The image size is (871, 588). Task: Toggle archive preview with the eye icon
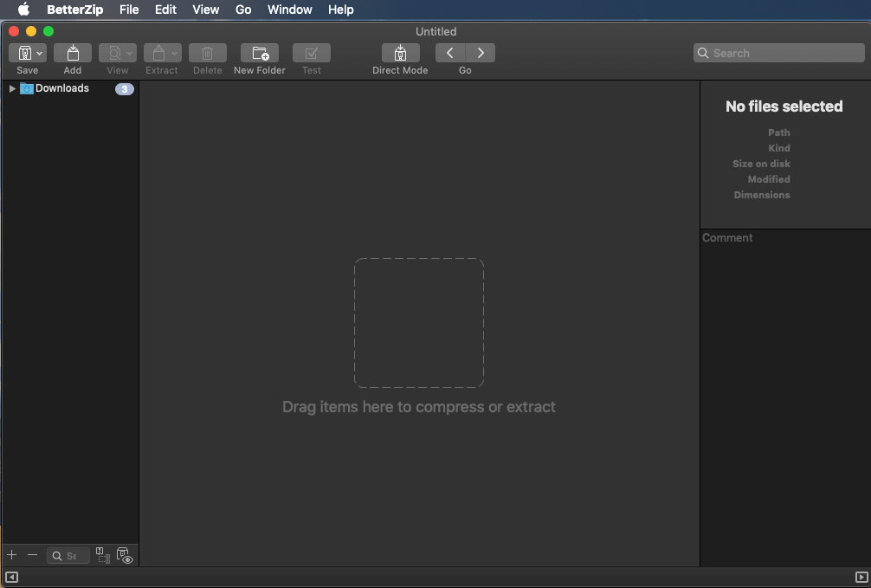[x=126, y=555]
